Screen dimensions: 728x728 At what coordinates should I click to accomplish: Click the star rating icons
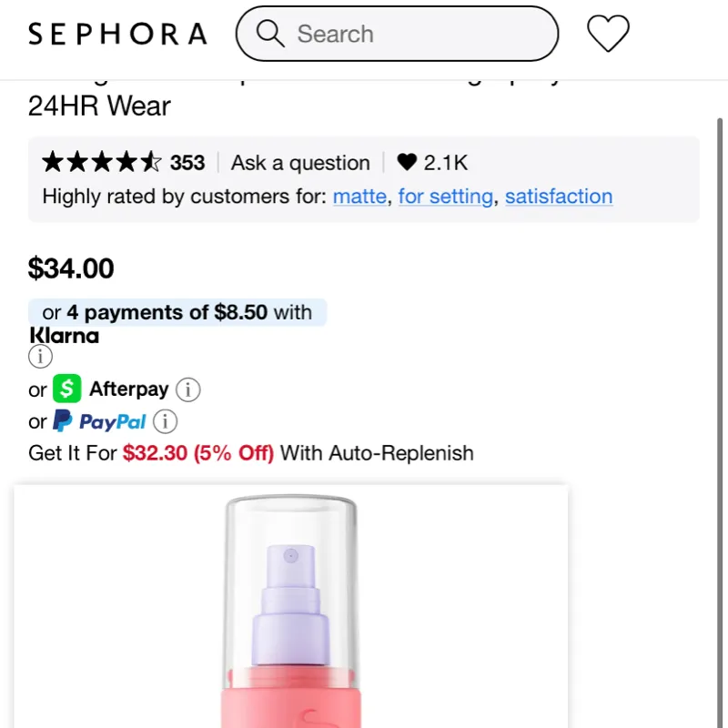[x=102, y=163]
